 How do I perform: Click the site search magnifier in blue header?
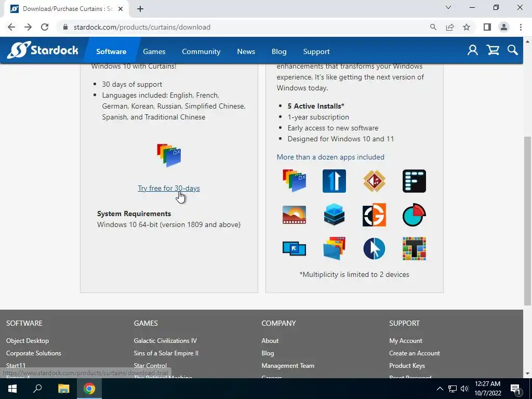[513, 50]
